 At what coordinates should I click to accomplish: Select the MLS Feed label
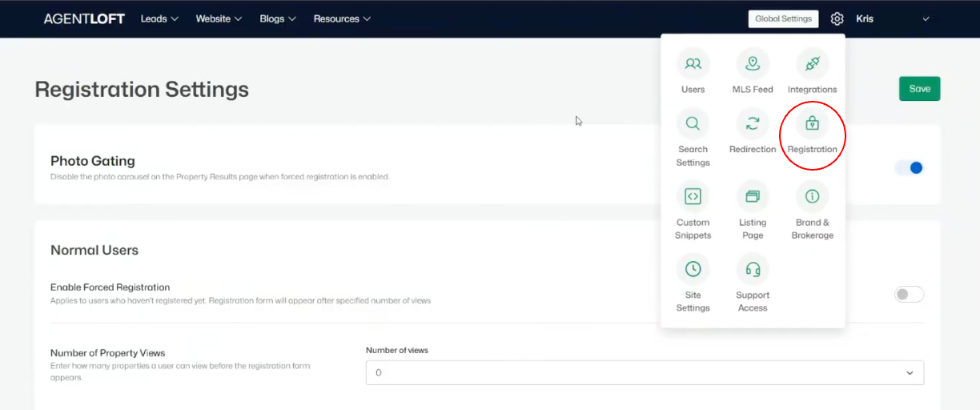click(753, 90)
